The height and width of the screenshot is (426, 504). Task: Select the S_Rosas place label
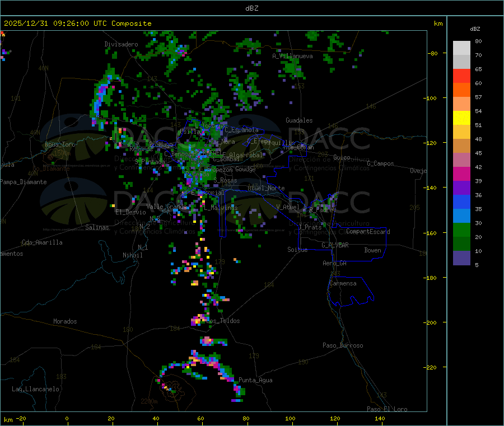point(225,181)
